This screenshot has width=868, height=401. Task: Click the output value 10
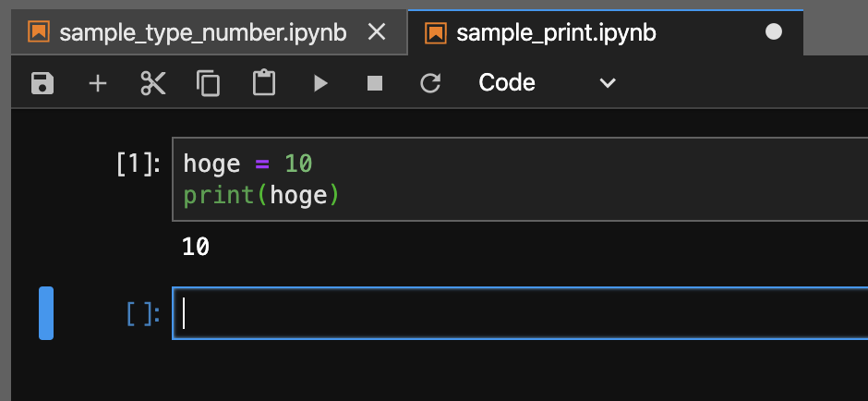196,248
